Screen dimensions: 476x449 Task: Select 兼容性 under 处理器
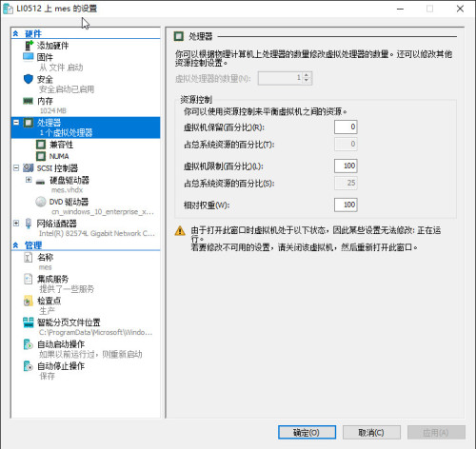click(61, 145)
